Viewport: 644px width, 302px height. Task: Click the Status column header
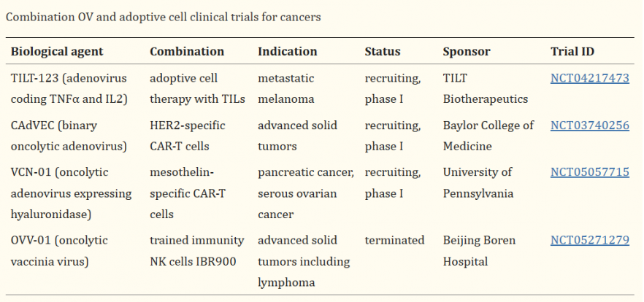383,52
